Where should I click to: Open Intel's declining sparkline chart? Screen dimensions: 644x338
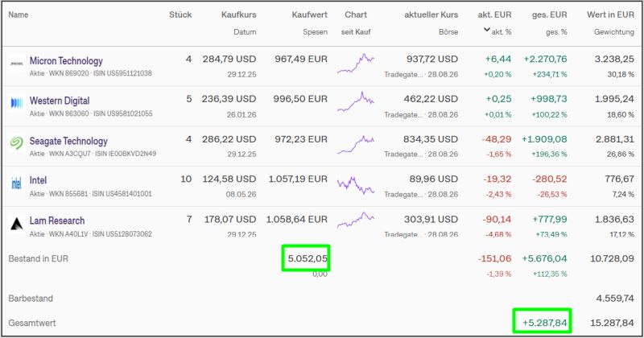(356, 185)
